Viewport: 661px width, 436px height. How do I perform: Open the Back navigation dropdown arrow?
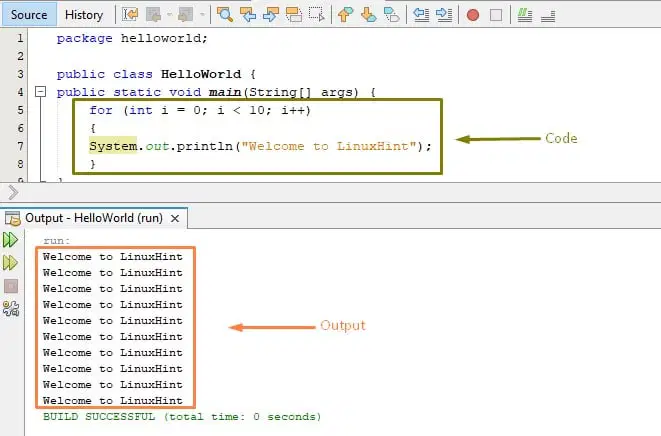[169, 15]
